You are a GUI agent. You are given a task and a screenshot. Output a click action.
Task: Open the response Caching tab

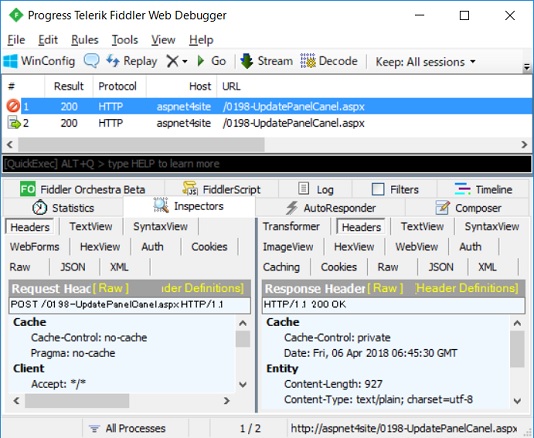click(281, 267)
